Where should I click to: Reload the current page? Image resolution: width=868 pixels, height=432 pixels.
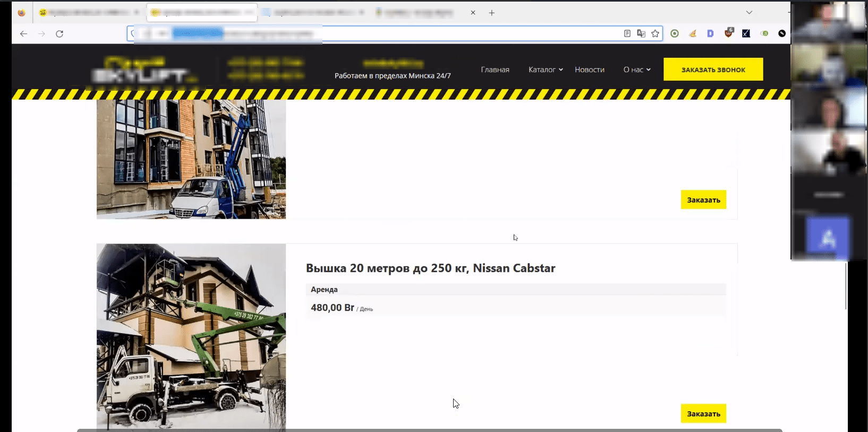59,33
